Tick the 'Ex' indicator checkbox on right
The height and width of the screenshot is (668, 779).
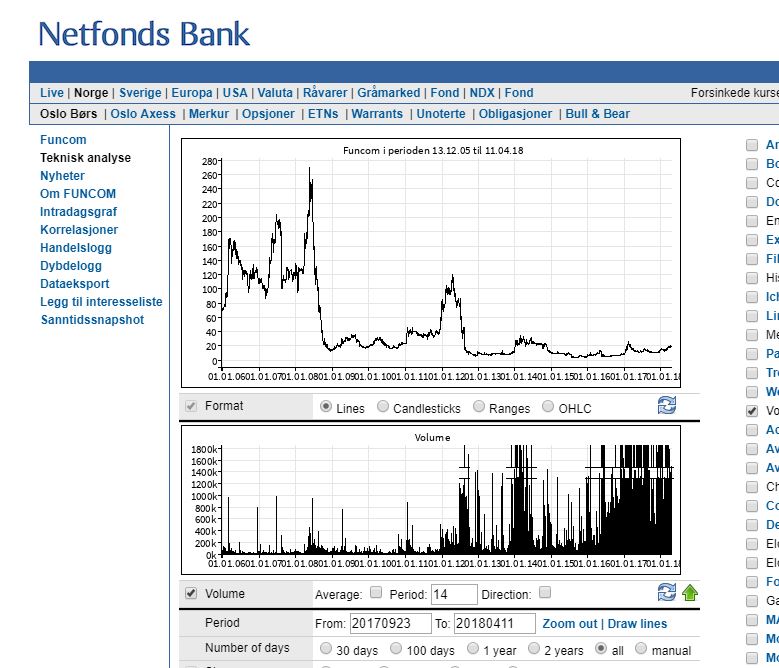(752, 240)
